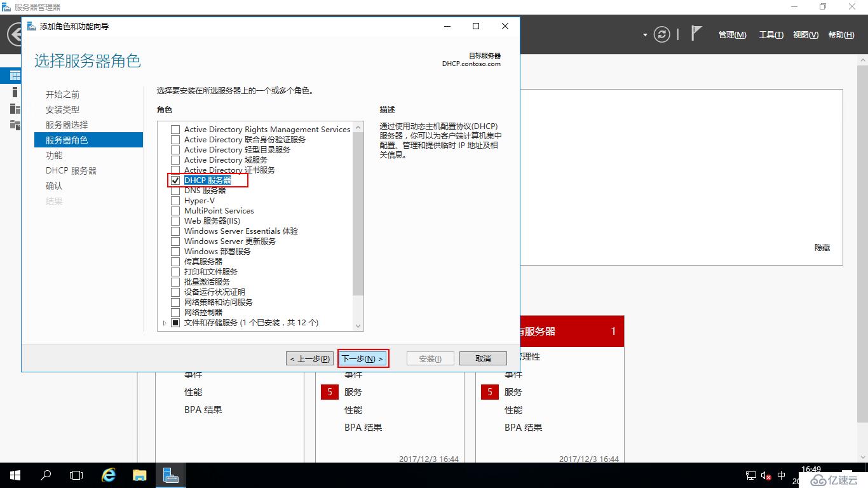The image size is (868, 488).
Task: Open the 管理(M) menu
Action: pyautogui.click(x=733, y=35)
